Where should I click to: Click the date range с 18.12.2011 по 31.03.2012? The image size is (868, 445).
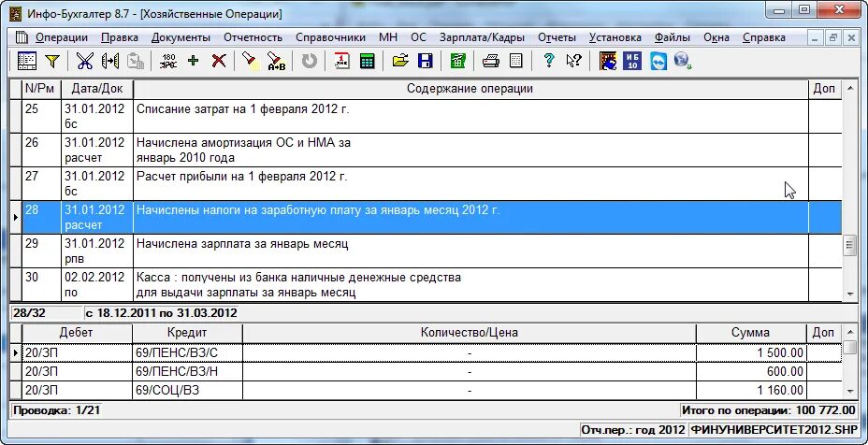(161, 313)
